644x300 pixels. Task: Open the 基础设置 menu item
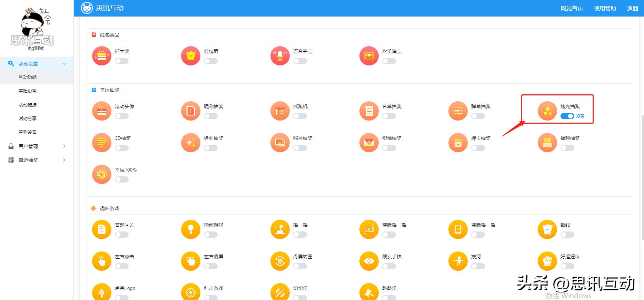pos(28,91)
